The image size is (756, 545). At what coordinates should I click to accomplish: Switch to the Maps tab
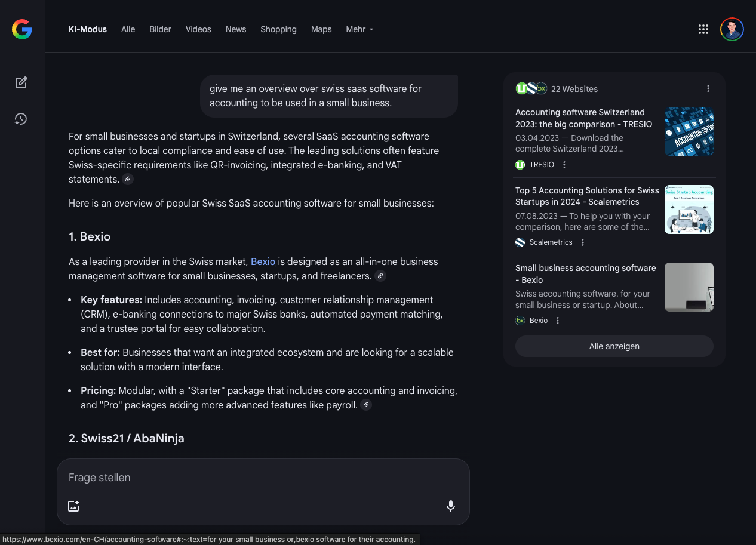321,29
